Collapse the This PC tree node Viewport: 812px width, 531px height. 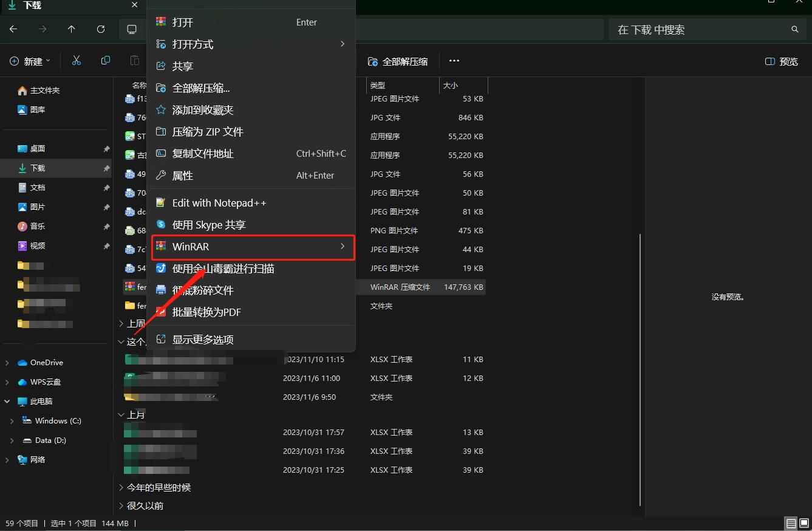(x=7, y=402)
